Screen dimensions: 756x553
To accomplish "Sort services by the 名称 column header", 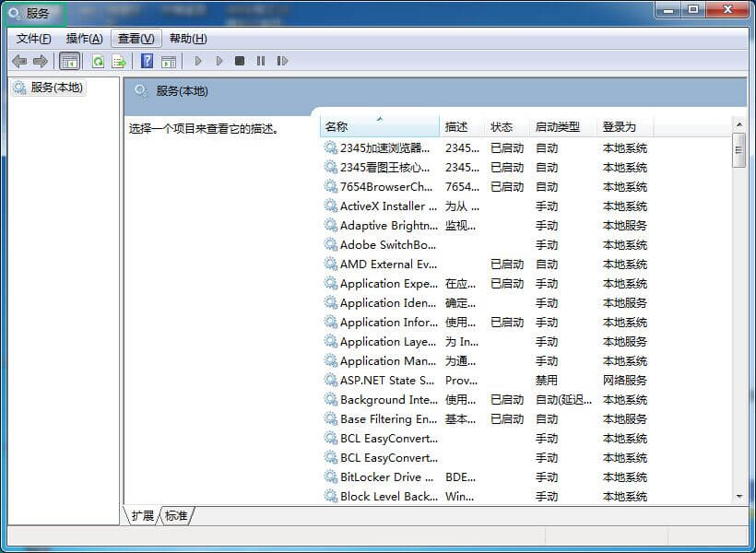I will [x=379, y=127].
